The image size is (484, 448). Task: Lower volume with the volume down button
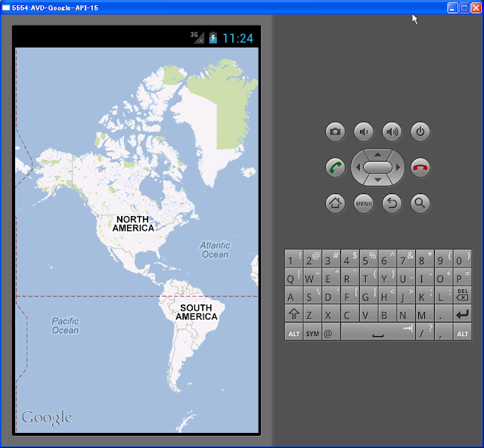point(364,132)
